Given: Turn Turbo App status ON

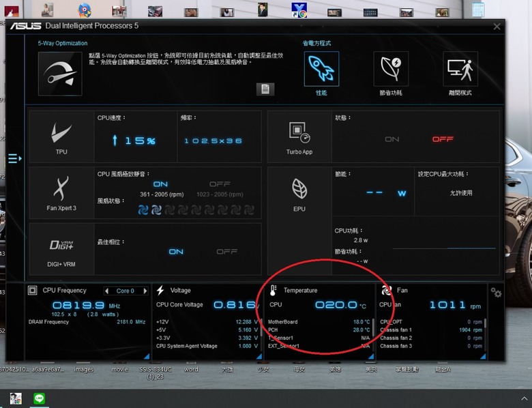Looking at the screenshot, I should [392, 139].
